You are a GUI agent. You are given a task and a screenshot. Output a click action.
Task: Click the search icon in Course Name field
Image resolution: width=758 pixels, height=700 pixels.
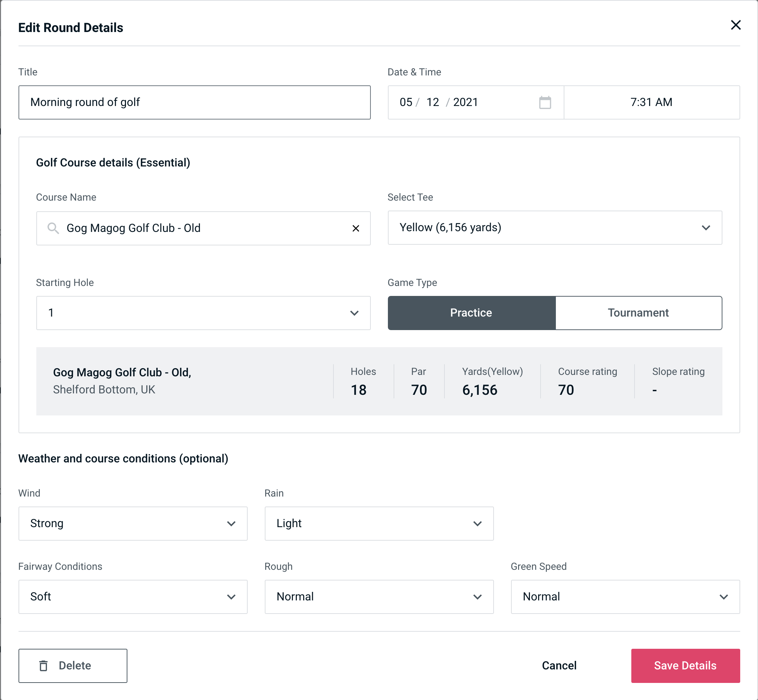tap(52, 228)
